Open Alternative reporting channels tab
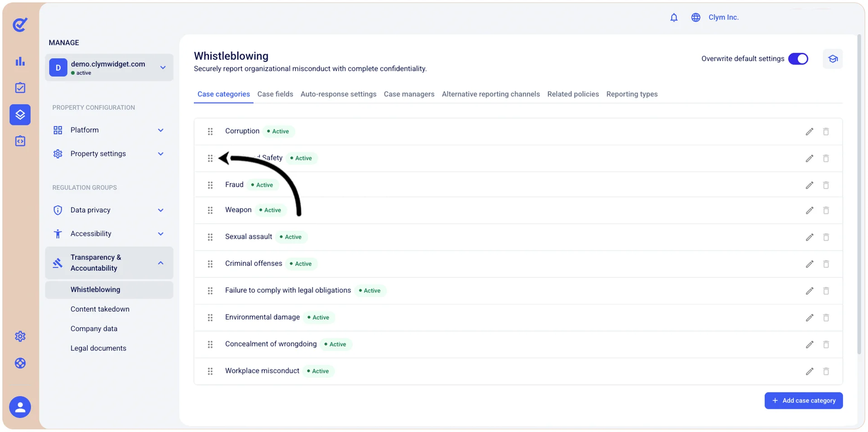 (491, 94)
